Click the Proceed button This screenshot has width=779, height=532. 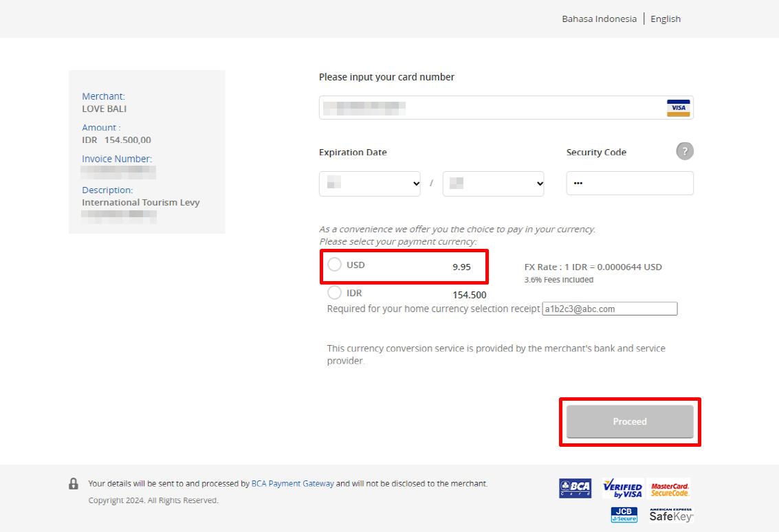[630, 422]
